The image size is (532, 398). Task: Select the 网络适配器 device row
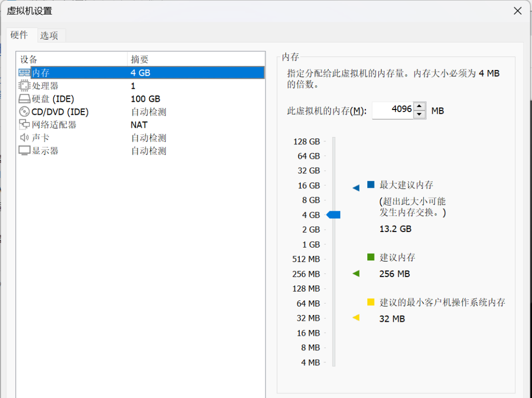coord(141,125)
